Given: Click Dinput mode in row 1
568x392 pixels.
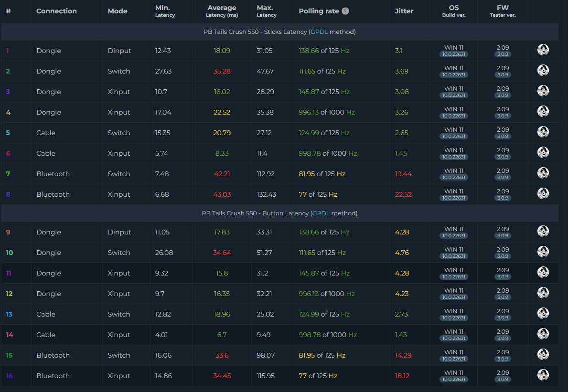Looking at the screenshot, I should (x=119, y=51).
